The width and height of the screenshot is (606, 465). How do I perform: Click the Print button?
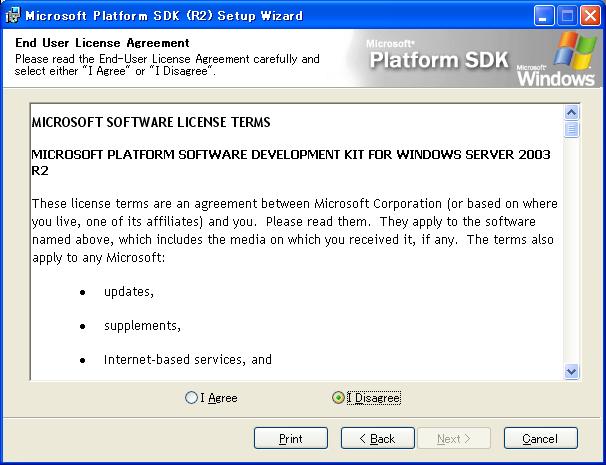click(x=291, y=438)
